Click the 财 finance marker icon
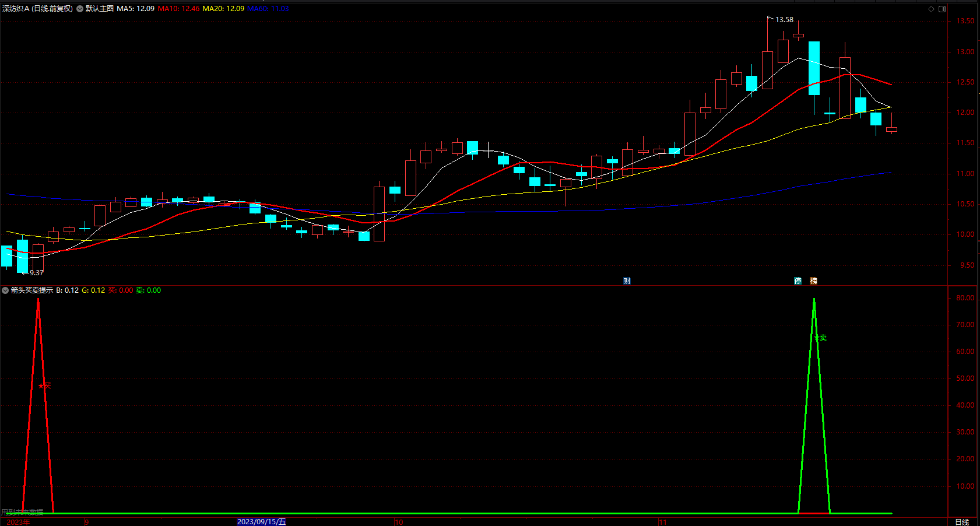This screenshot has height=526, width=980. 627,281
